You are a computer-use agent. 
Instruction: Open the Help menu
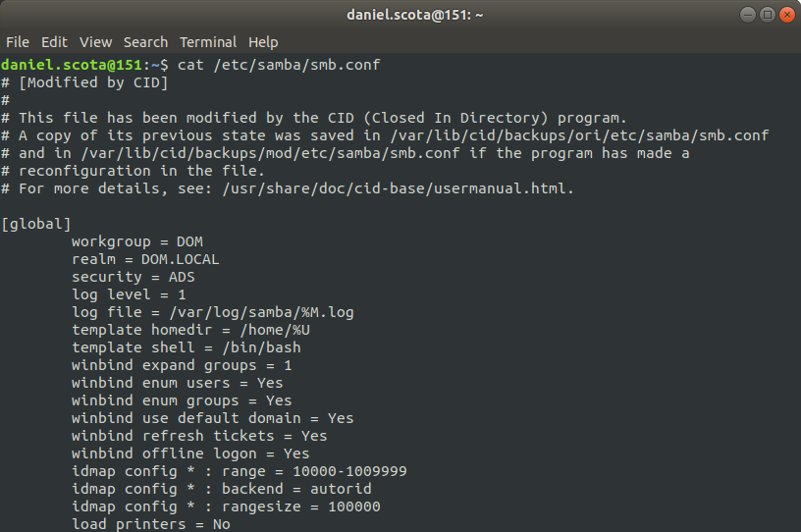coord(263,42)
